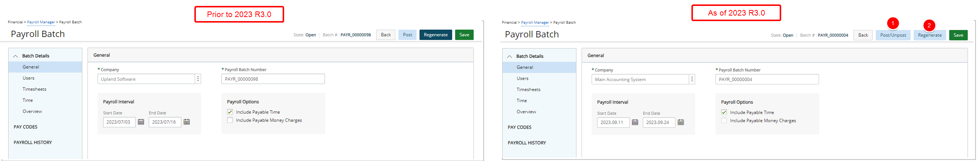Open End Date calendar in right Payroll Batch panel

(681, 122)
